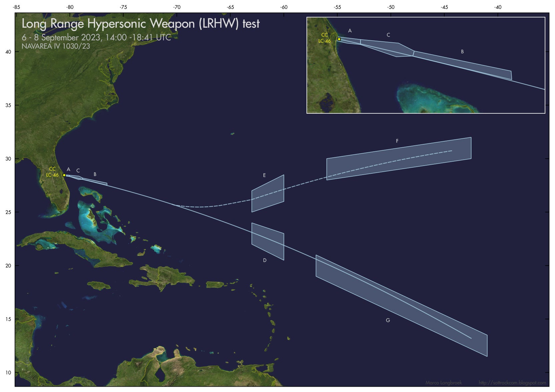Click the CC LC-46 label beside Florida
Screen dimensions: 555x392
[x=52, y=172]
